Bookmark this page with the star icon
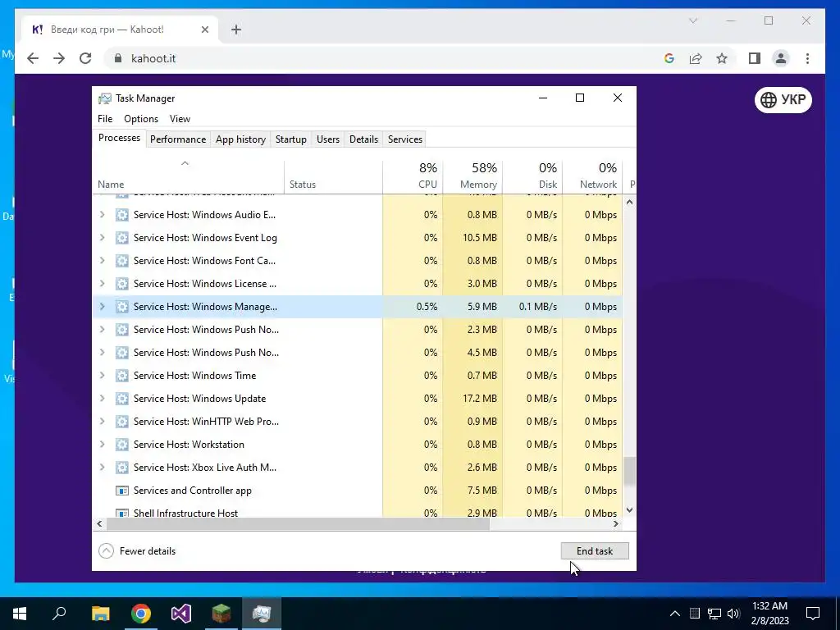The height and width of the screenshot is (630, 840). tap(722, 58)
